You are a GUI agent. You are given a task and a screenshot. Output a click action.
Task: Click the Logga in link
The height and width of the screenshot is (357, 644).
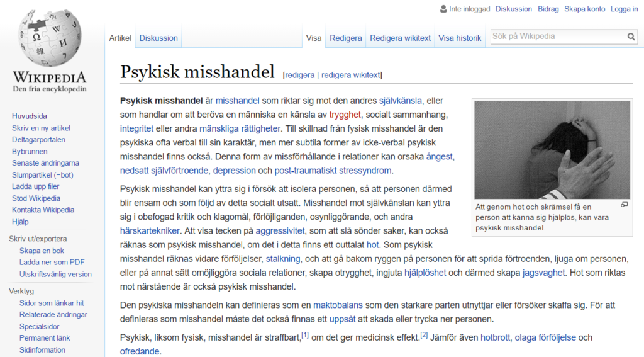pos(624,9)
